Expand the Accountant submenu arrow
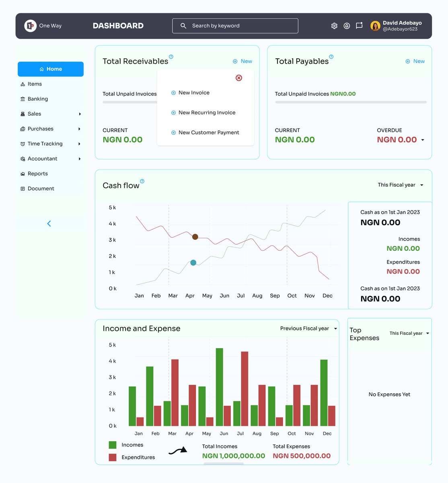Screen dimensions: 448x483 80,159
